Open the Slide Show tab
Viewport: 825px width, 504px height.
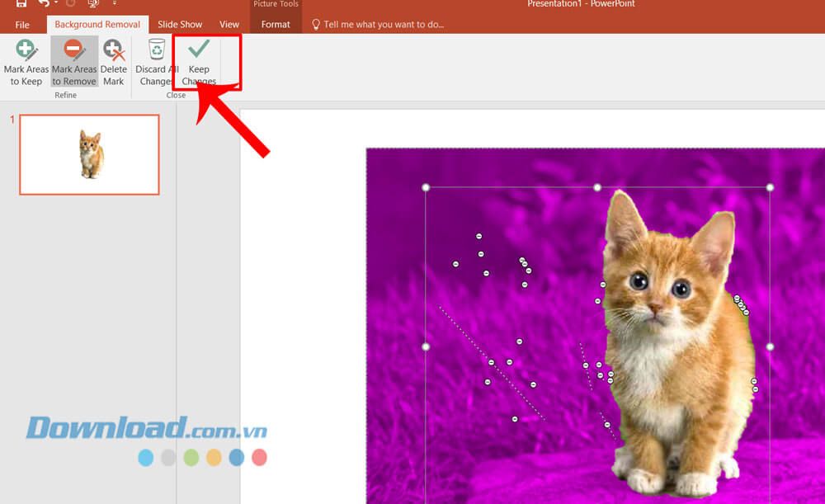(179, 25)
